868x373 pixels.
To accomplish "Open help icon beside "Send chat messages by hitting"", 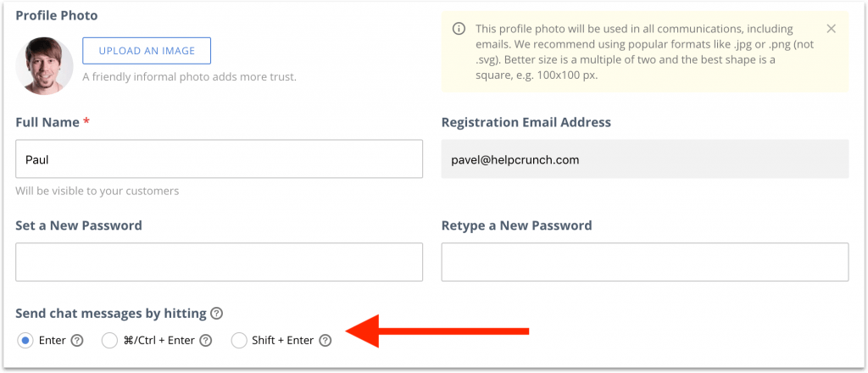I will point(217,314).
